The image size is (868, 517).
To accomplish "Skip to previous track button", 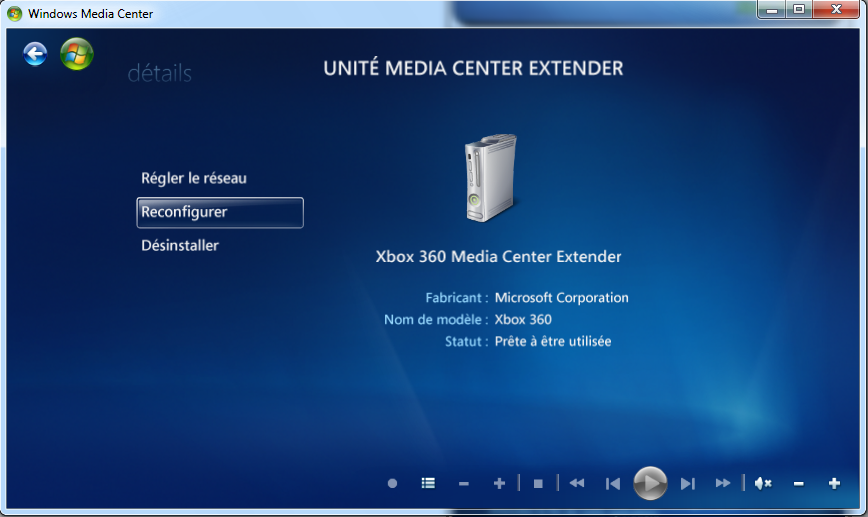I will [x=613, y=484].
